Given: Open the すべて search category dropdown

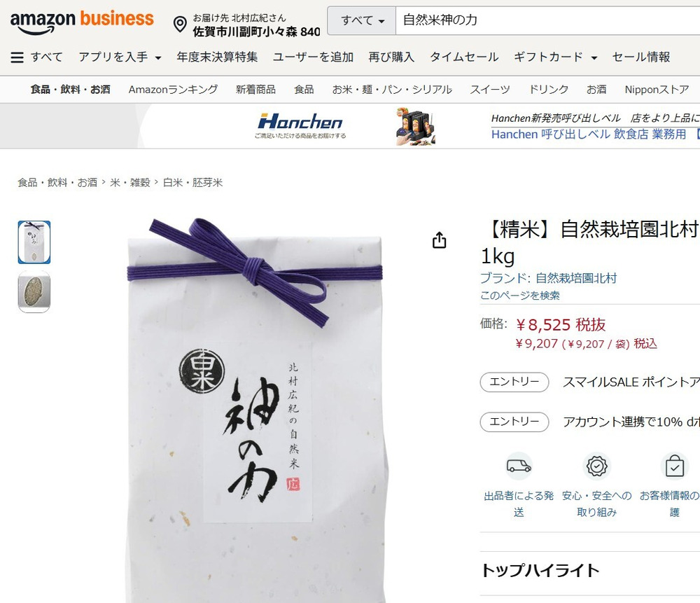Looking at the screenshot, I should tap(362, 20).
